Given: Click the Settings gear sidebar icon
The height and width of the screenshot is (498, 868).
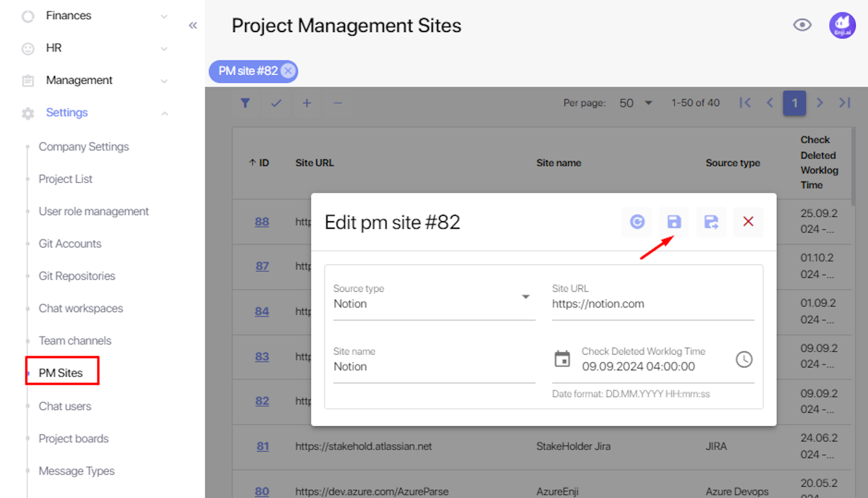Looking at the screenshot, I should click(28, 113).
